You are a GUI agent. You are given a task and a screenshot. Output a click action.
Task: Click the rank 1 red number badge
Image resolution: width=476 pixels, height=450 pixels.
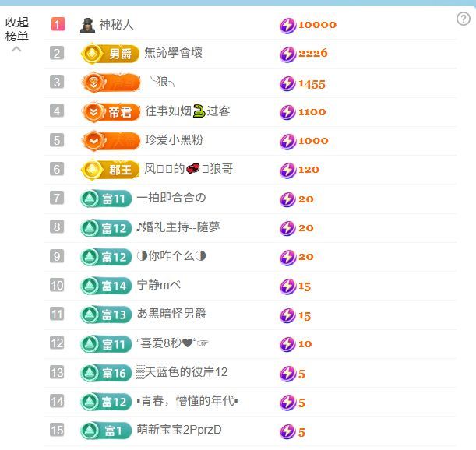point(57,25)
